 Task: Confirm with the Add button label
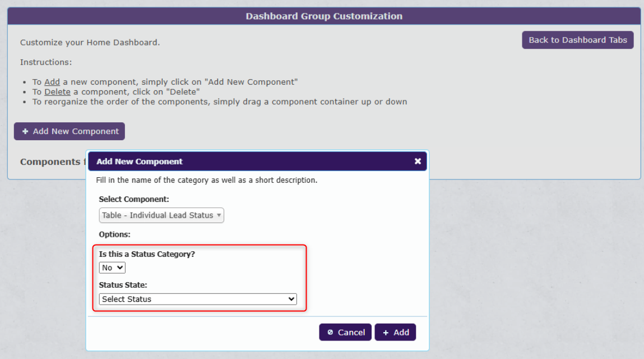pos(401,333)
